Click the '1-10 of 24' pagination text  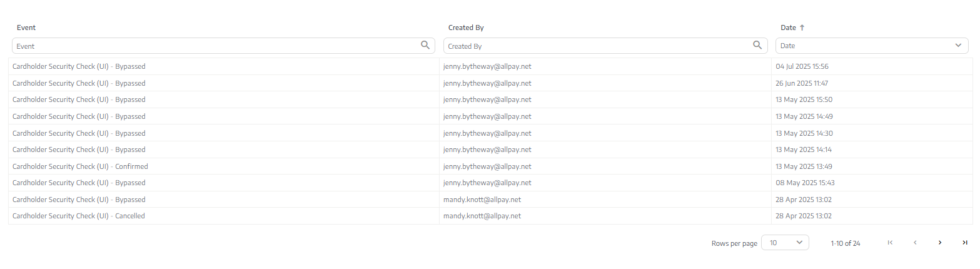pyautogui.click(x=846, y=243)
